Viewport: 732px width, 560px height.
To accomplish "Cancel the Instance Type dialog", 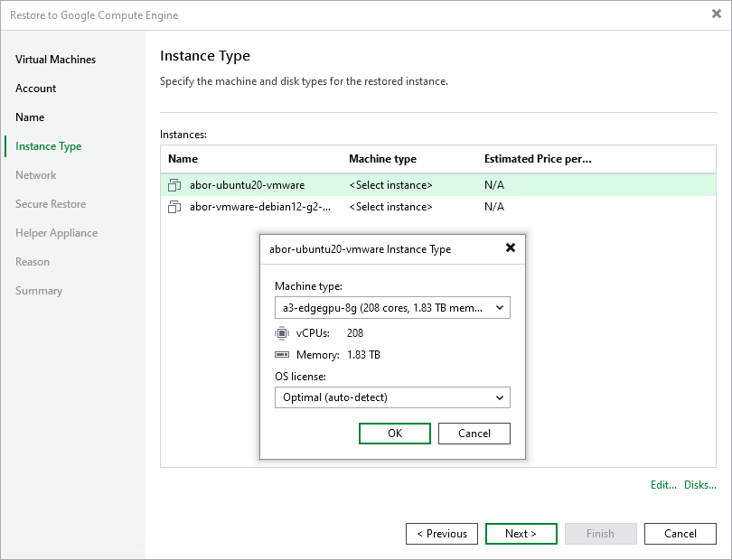I will pyautogui.click(x=474, y=434).
